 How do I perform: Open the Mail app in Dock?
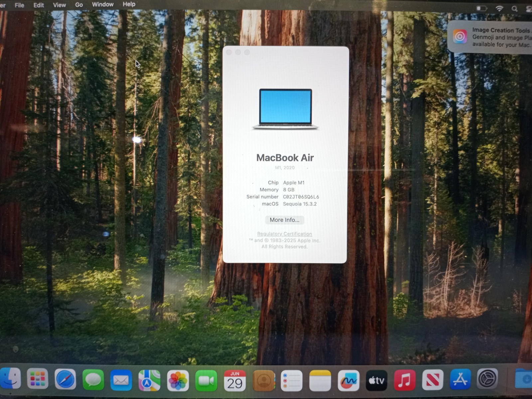click(121, 380)
